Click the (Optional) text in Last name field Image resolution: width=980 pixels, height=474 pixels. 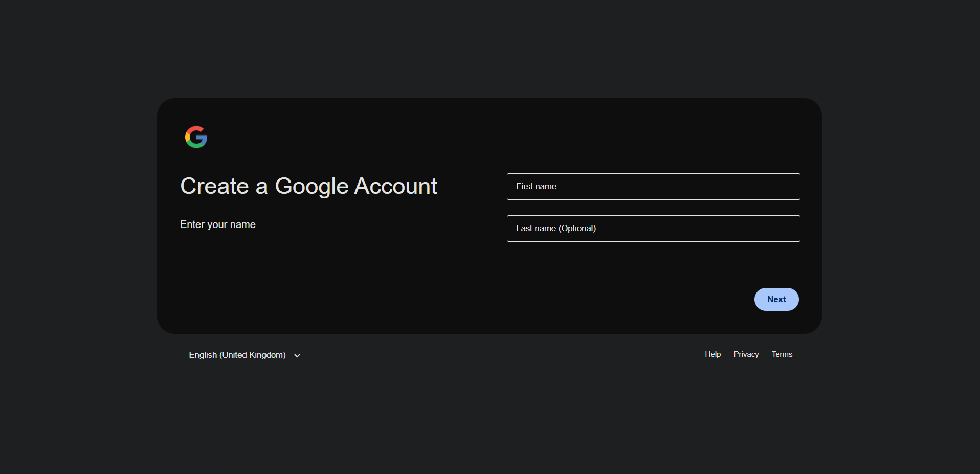tap(577, 229)
